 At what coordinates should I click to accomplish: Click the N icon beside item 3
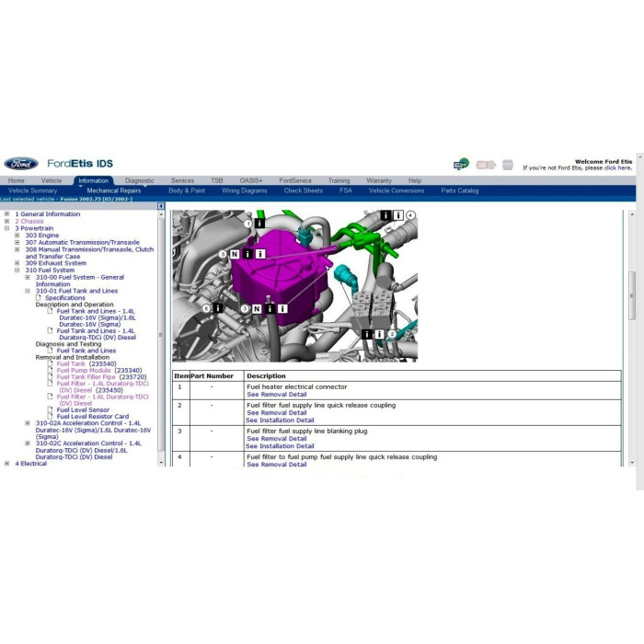257,308
